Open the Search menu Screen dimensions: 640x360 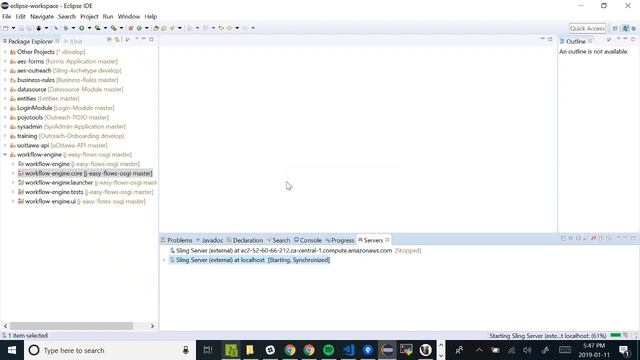click(x=67, y=17)
